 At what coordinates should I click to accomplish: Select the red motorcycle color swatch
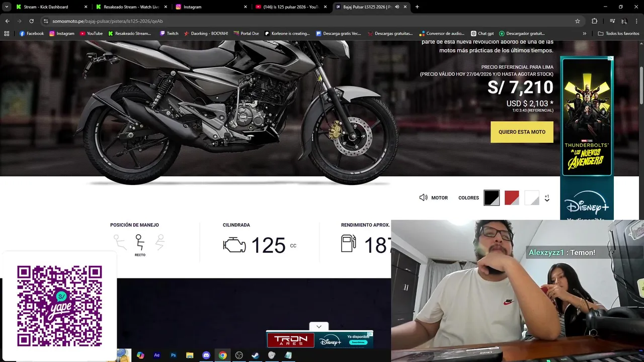(x=512, y=198)
